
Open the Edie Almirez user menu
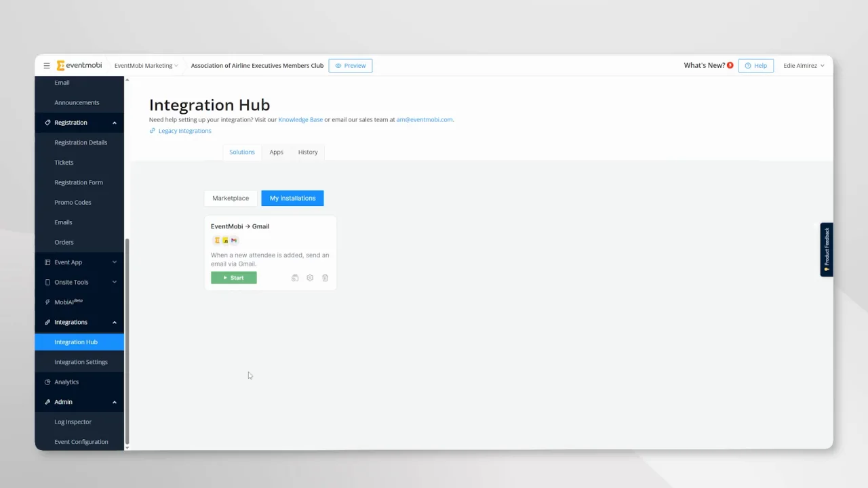pos(804,66)
